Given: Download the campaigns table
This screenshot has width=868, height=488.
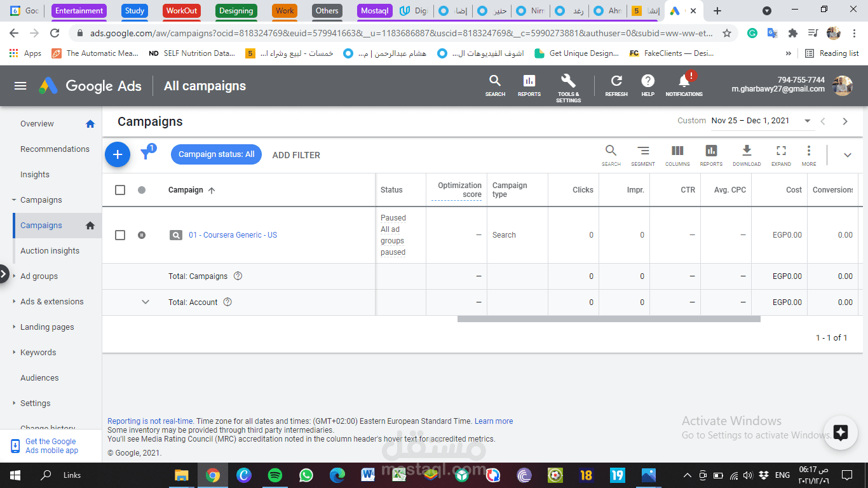Looking at the screenshot, I should (x=747, y=154).
